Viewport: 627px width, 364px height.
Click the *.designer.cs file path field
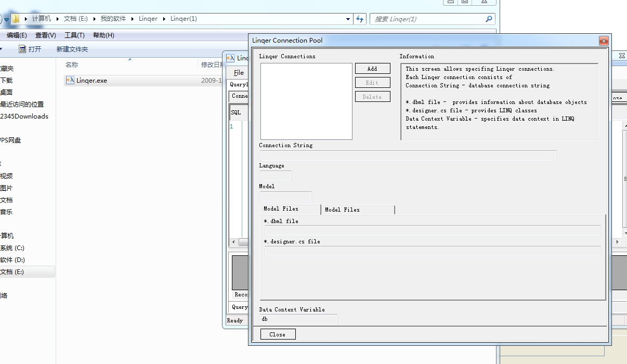pos(433,251)
